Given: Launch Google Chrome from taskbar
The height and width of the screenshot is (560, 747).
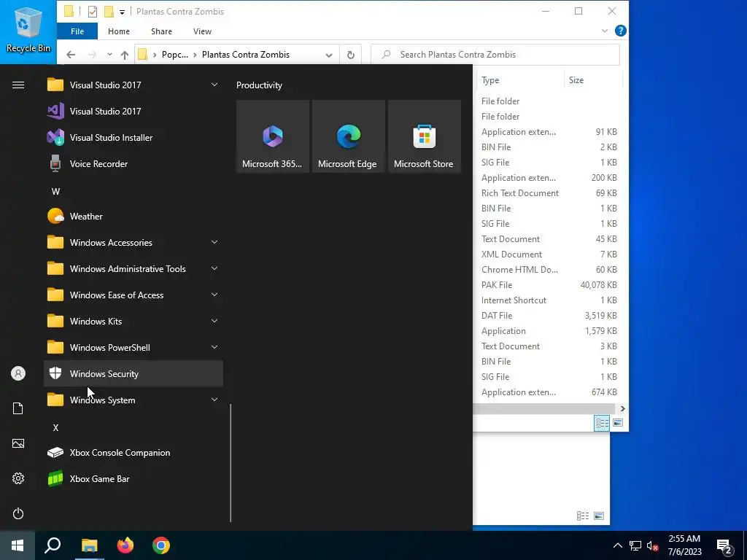Looking at the screenshot, I should point(161,545).
